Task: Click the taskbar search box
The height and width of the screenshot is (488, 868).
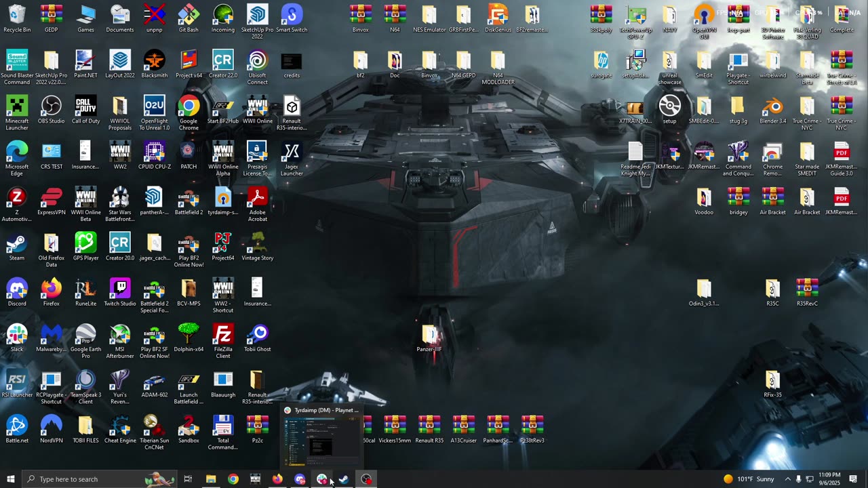Action: coord(100,479)
